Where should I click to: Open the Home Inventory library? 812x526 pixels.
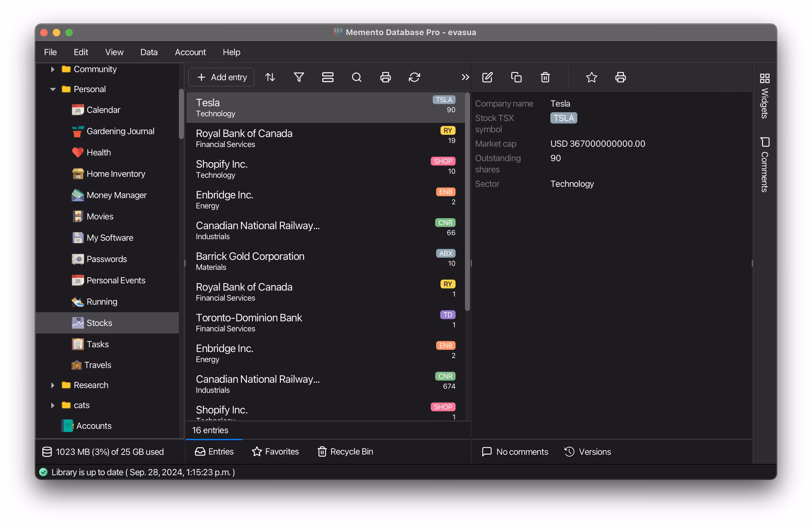click(109, 174)
